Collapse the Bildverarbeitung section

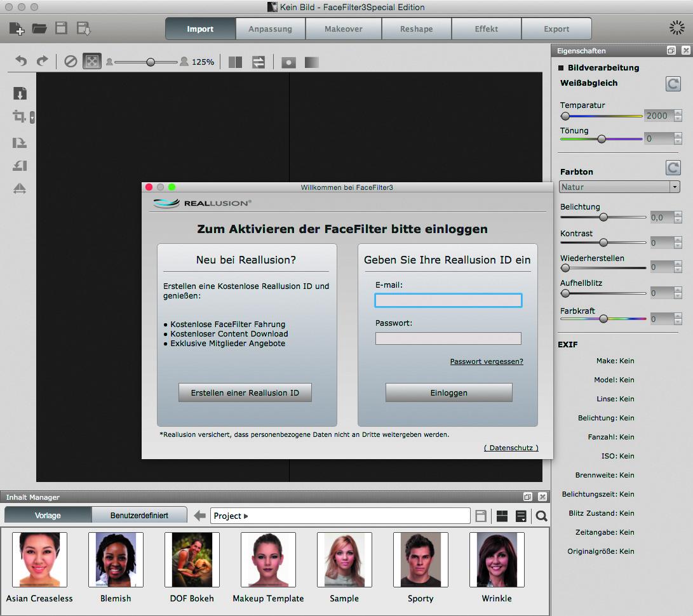[x=561, y=67]
